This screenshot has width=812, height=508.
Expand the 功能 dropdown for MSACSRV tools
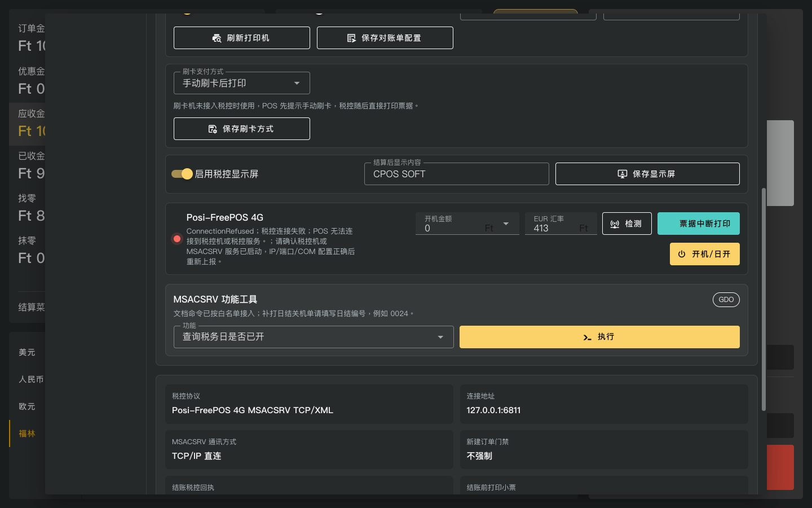coord(314,337)
